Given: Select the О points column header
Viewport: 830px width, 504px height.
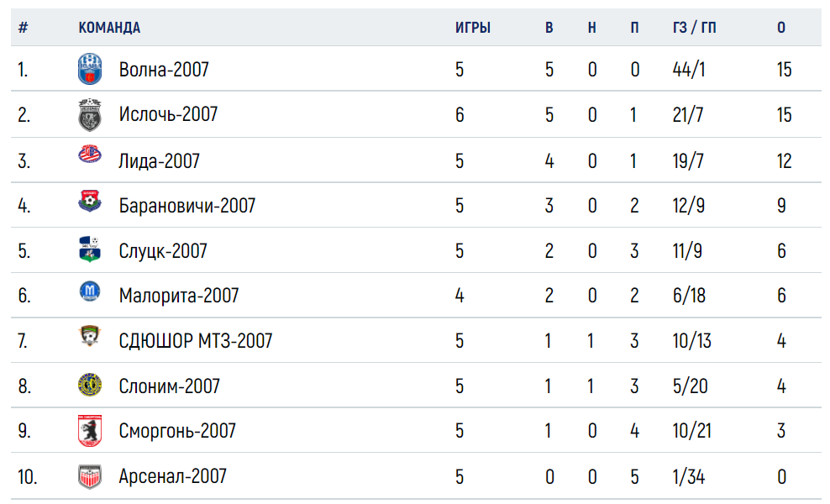Looking at the screenshot, I should click(x=781, y=28).
